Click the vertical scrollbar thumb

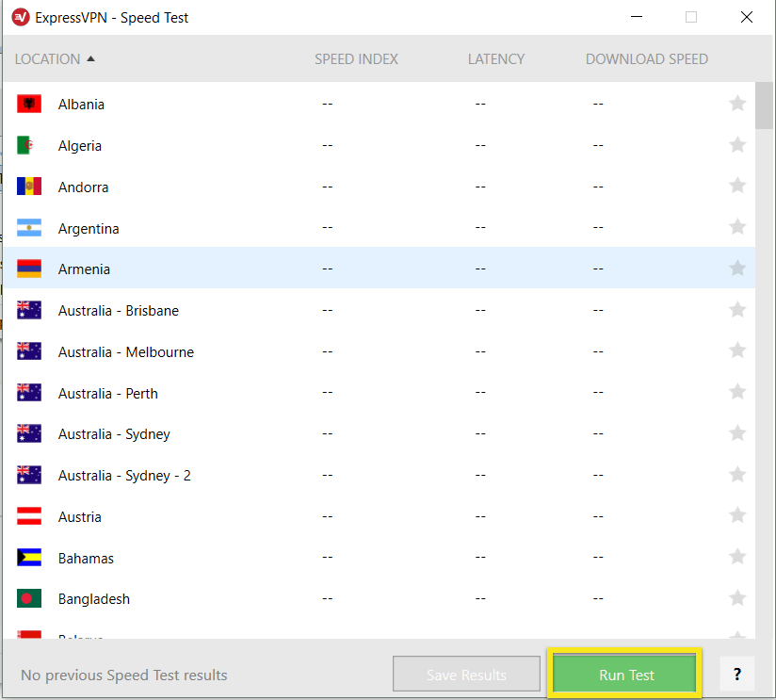click(x=764, y=106)
